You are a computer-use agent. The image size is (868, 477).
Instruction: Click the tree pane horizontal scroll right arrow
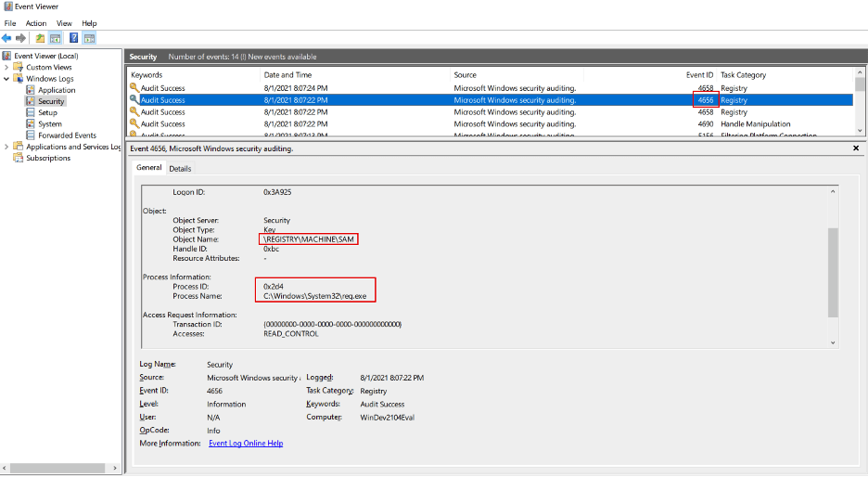(115, 468)
